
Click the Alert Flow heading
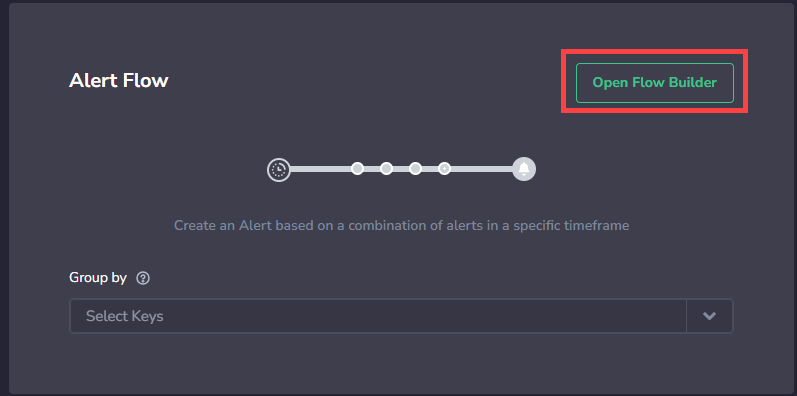click(x=118, y=80)
